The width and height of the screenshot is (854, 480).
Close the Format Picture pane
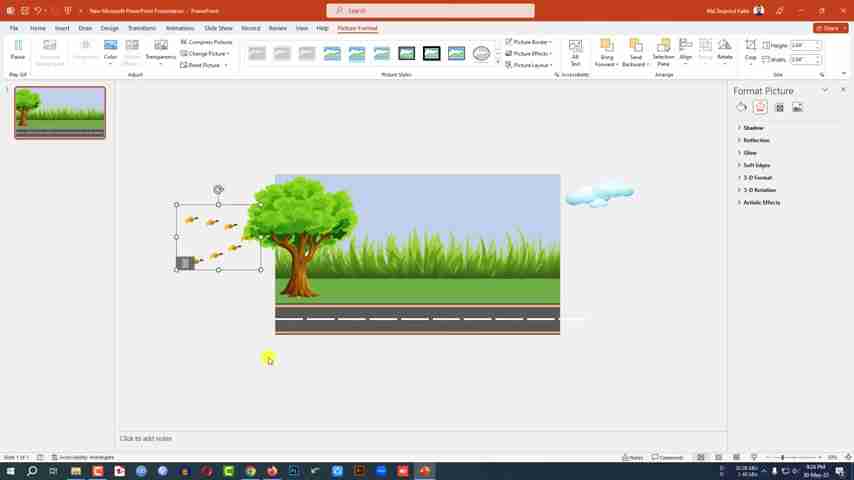pos(843,90)
